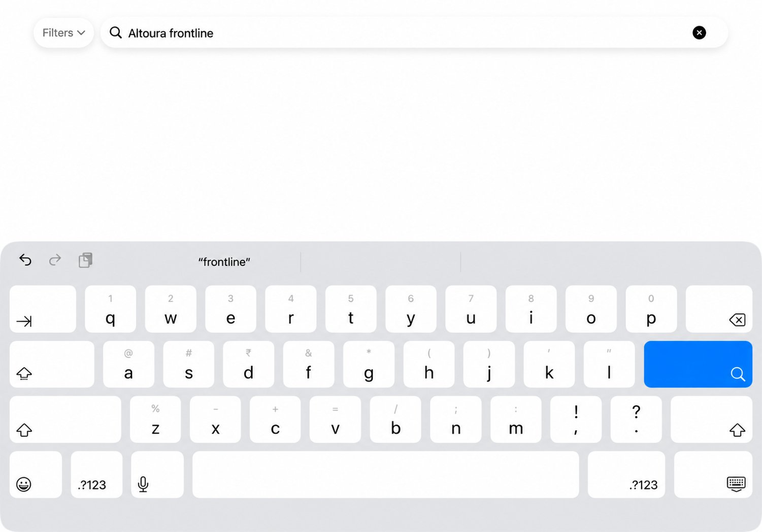Tap the redo arrow on keyboard toolbar
This screenshot has width=762, height=532.
click(55, 260)
